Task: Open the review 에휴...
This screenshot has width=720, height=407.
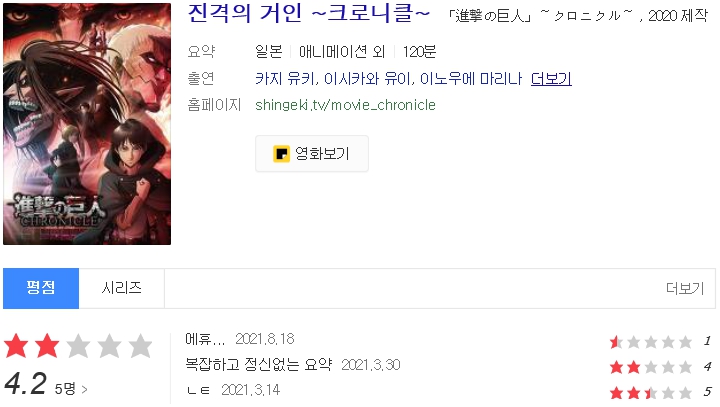Action: pyautogui.click(x=205, y=339)
